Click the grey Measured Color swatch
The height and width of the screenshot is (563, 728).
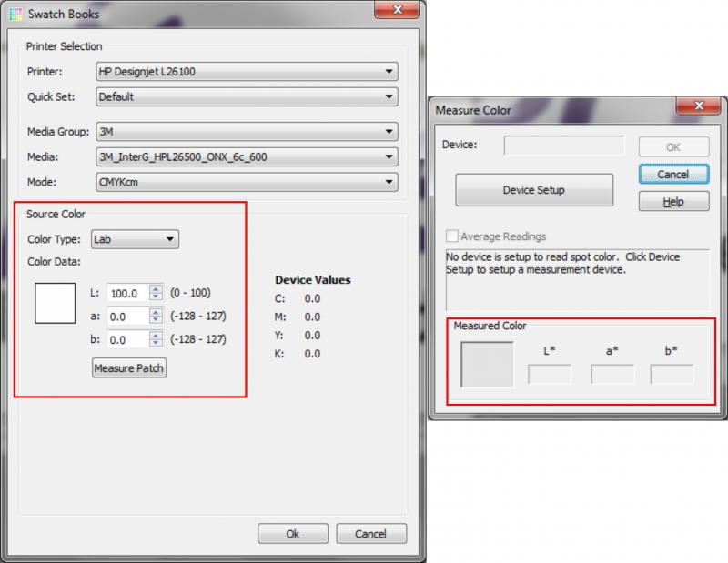tap(487, 365)
